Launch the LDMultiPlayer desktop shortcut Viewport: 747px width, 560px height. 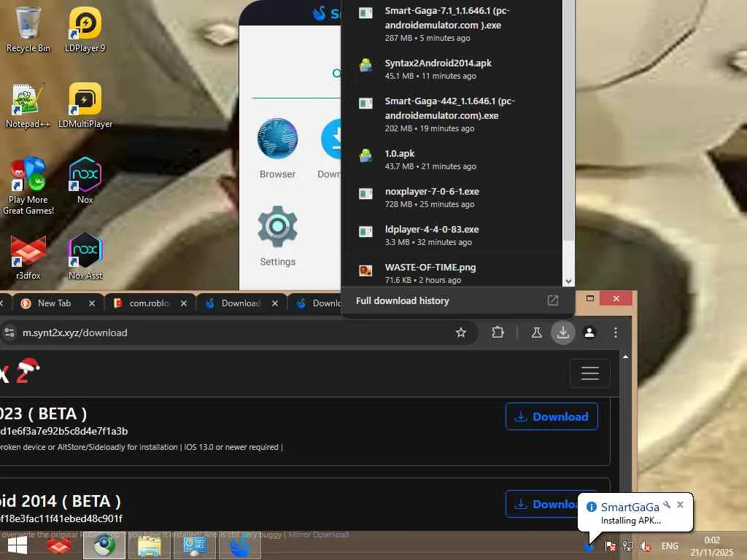[85, 106]
